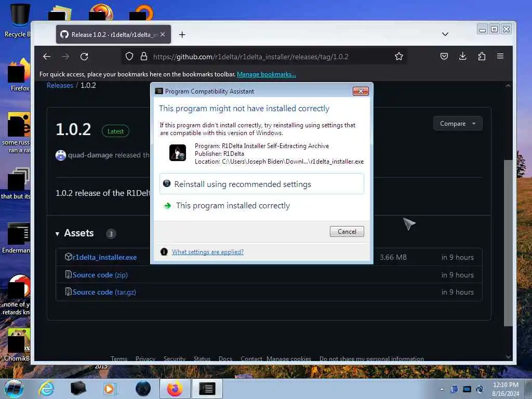Switch to Firefox taskbar button
Image resolution: width=532 pixels, height=399 pixels.
[175, 389]
